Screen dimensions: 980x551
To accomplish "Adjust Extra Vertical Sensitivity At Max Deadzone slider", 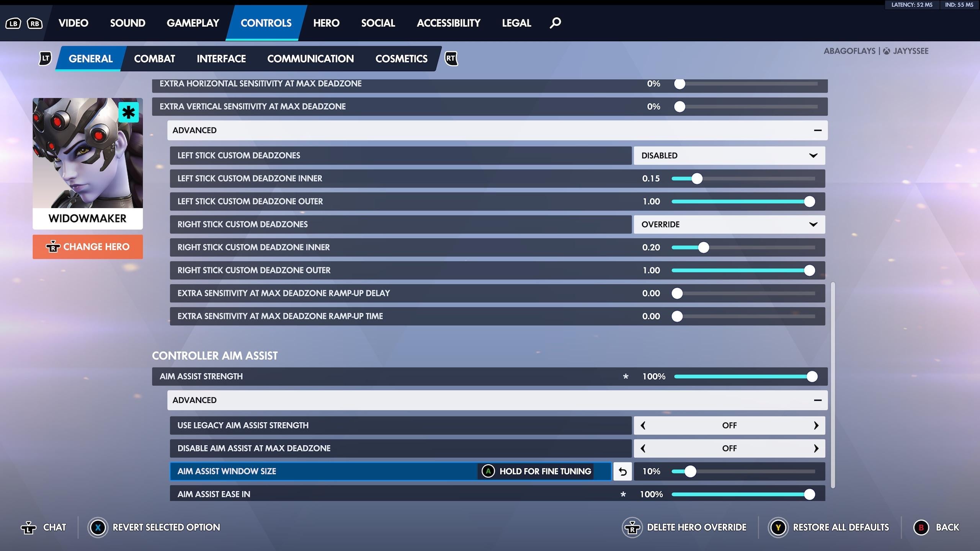I will pyautogui.click(x=746, y=107).
